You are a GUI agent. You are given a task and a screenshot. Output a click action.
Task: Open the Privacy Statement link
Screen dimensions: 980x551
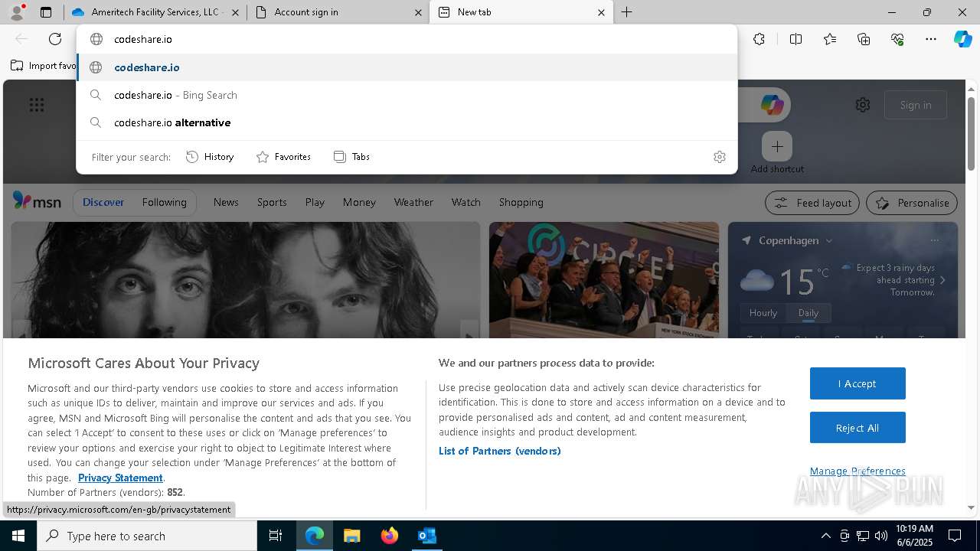[120, 478]
